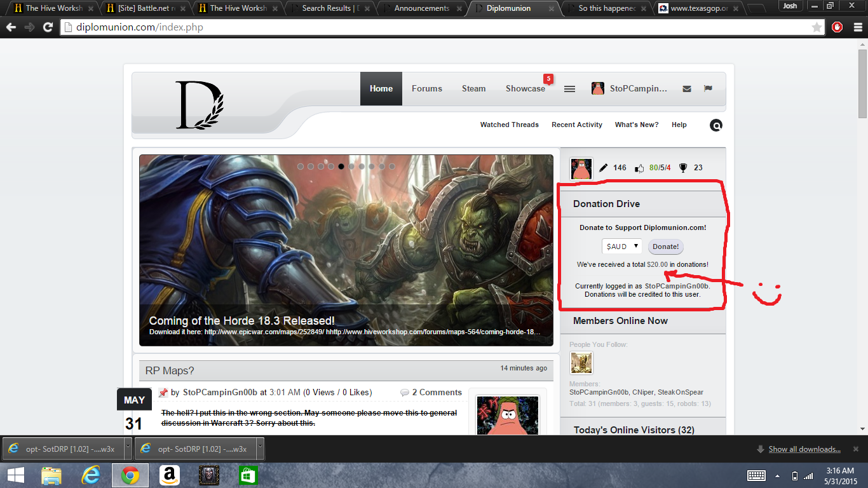The width and height of the screenshot is (868, 488).
Task: Open Recent Activity link
Action: (577, 125)
